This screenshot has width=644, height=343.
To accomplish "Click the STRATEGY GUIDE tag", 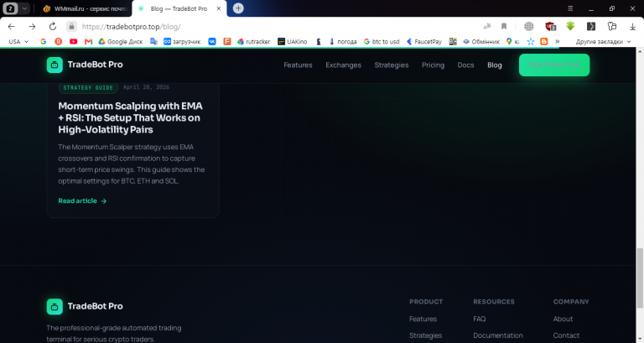I will tap(88, 87).
